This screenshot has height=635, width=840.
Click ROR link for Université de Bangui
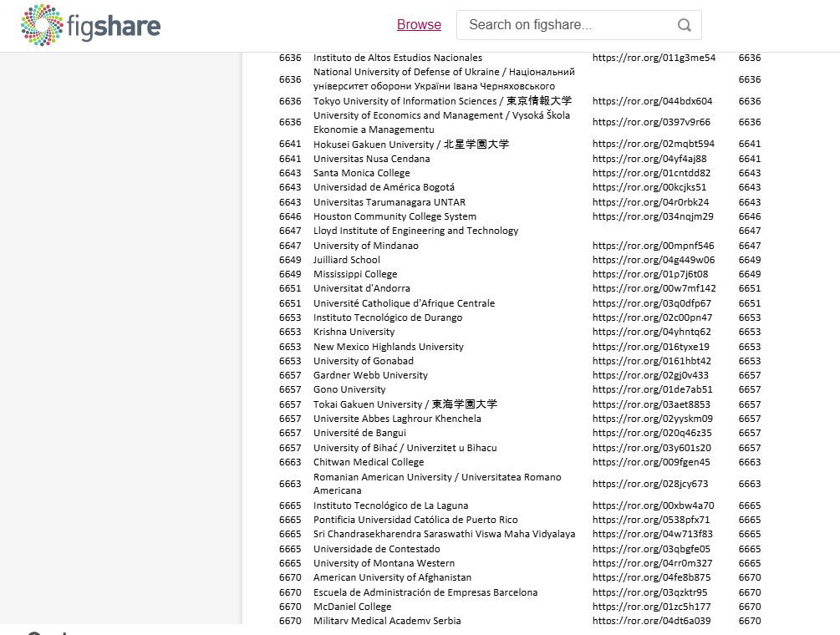pos(652,433)
